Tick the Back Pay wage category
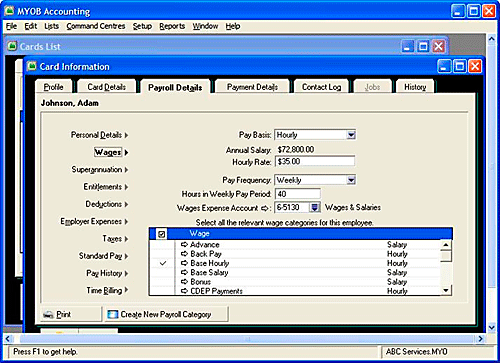500x363 pixels. tap(163, 254)
